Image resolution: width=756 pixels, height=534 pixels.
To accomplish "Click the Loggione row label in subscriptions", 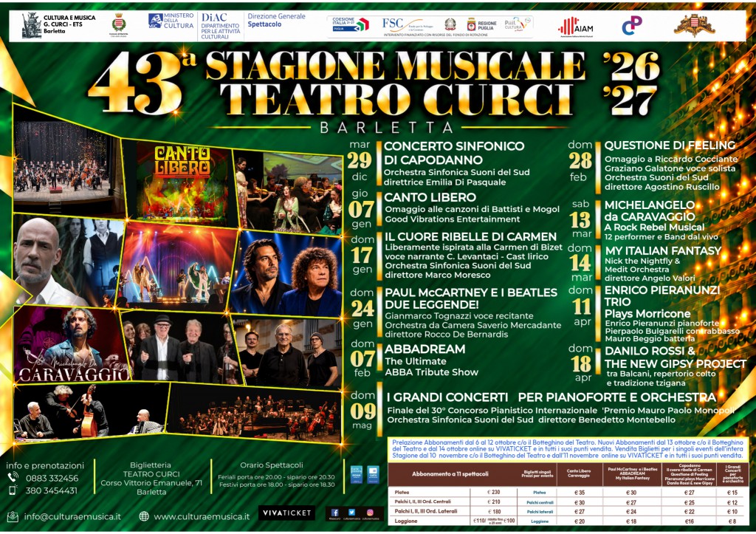I will pos(406,521).
